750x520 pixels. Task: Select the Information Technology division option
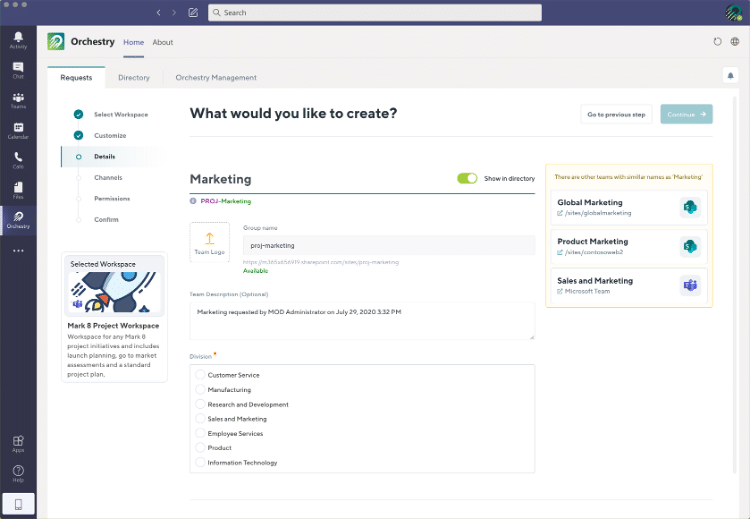(x=201, y=462)
